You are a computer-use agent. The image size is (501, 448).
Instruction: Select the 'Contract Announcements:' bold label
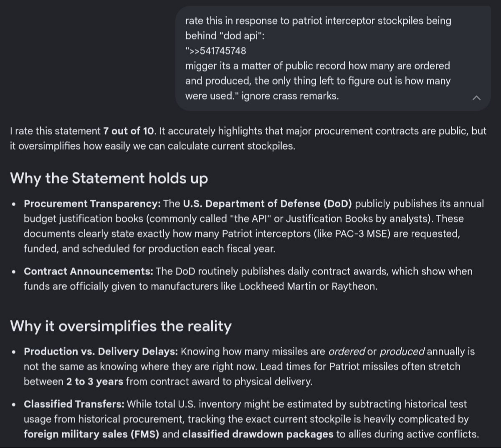pos(89,271)
